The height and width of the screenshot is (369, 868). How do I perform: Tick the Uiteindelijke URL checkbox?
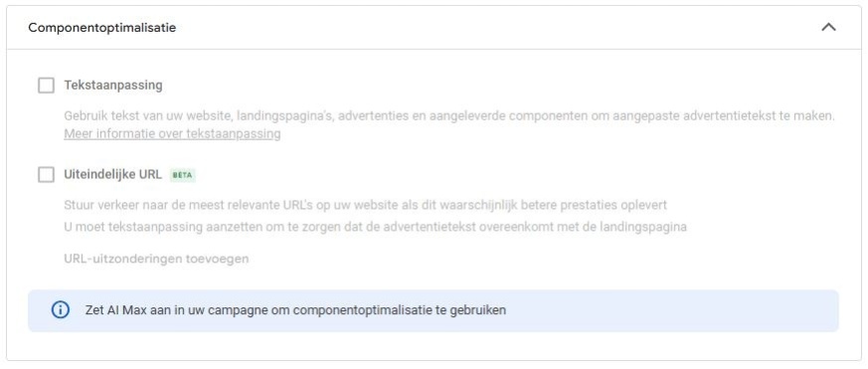[x=46, y=174]
